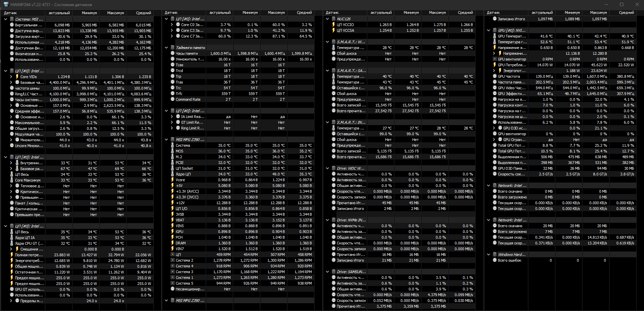644x311 pixels.
Task: Click the Максимум header in second panel
Action: click(276, 13)
